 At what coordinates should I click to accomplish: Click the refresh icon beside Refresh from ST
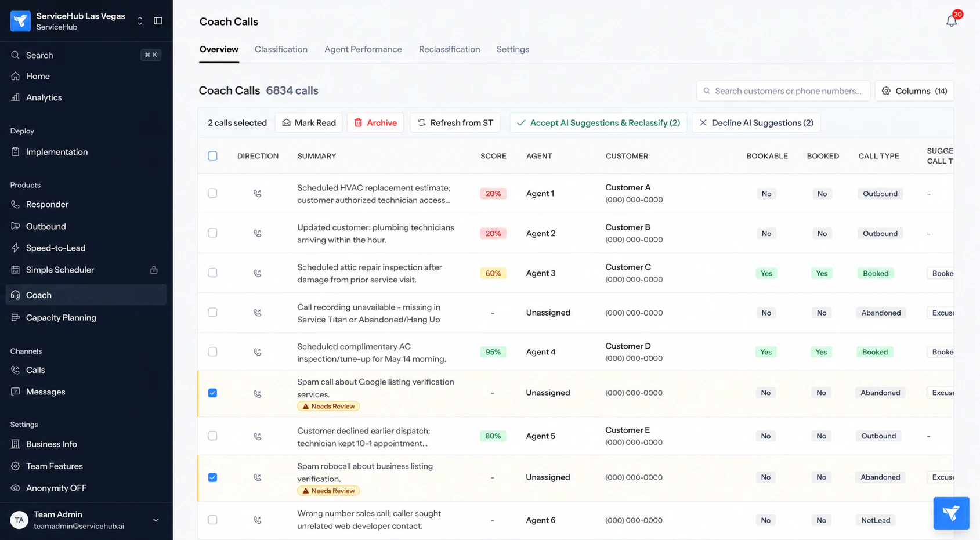click(x=422, y=122)
